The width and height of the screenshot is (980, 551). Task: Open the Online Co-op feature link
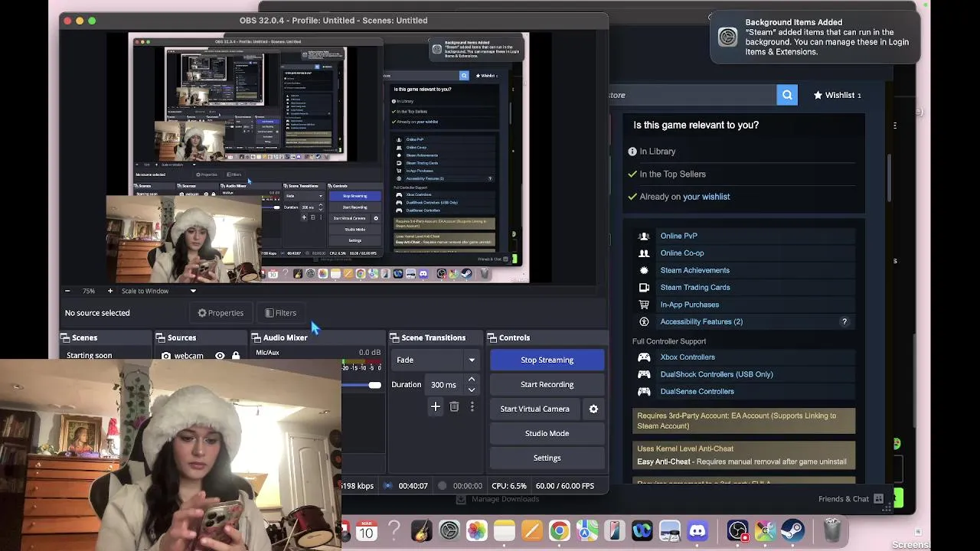[681, 253]
